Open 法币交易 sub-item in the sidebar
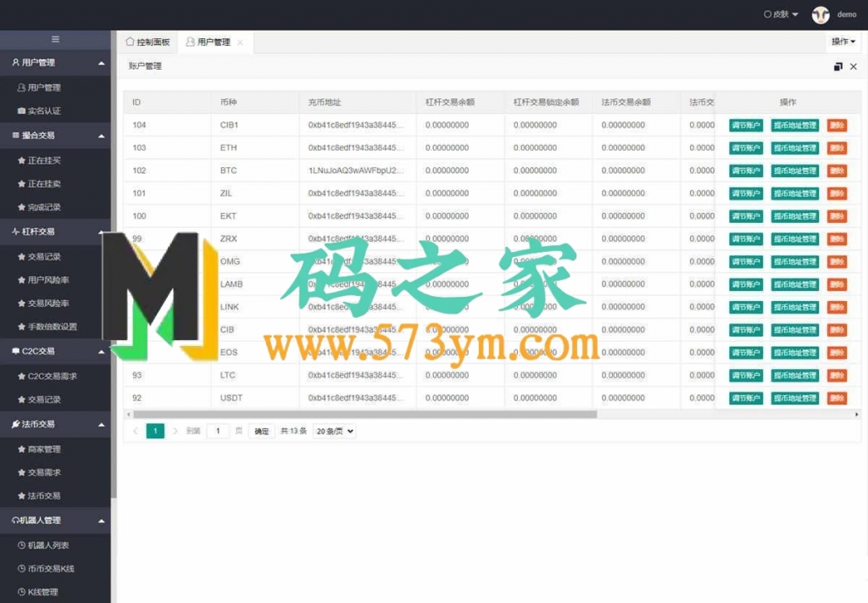The image size is (868, 603). [39, 496]
